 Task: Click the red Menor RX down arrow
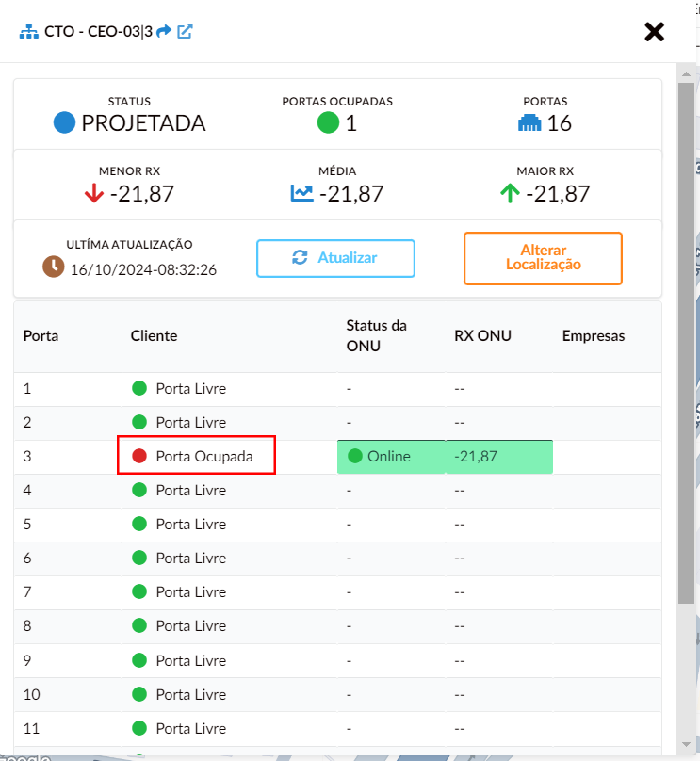(x=93, y=193)
